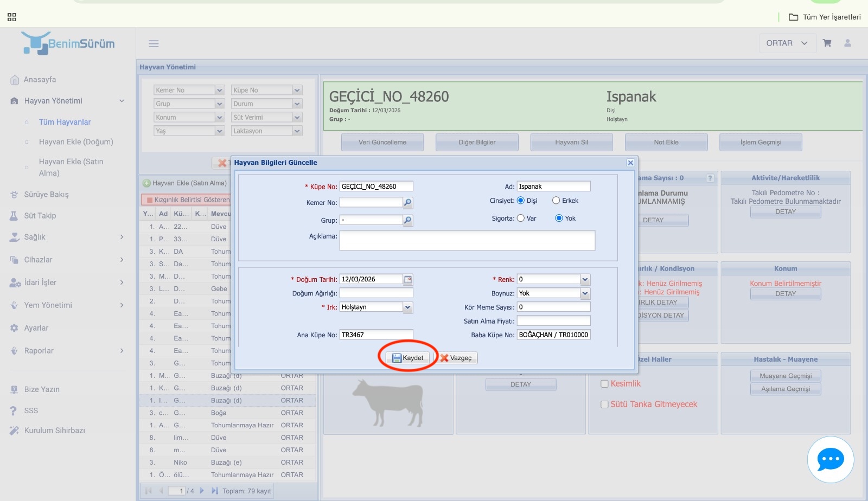Select the Erkek radio button
The image size is (868, 501).
pyautogui.click(x=556, y=201)
